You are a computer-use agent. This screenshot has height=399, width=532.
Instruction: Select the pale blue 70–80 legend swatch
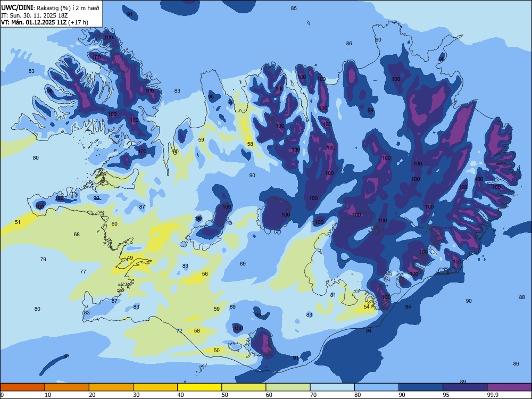(x=332, y=387)
